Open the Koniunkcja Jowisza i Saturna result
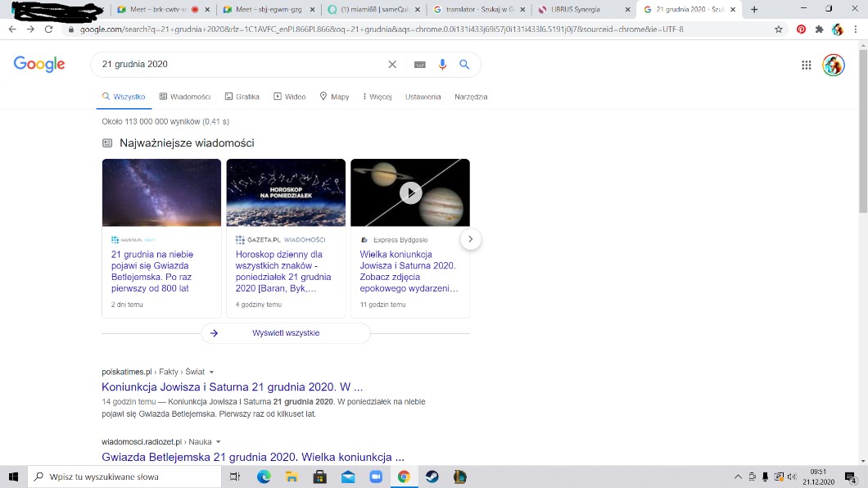Screen dimensions: 868x488 click(232, 386)
